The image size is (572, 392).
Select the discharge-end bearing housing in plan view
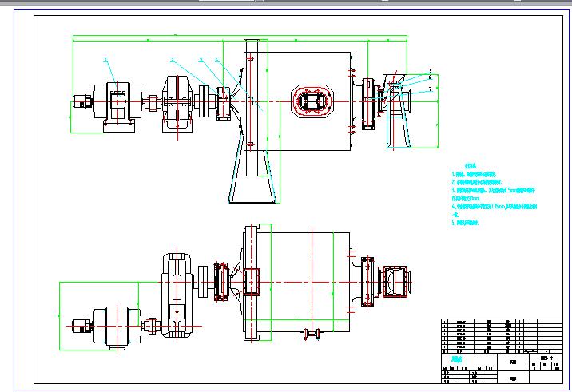(367, 282)
